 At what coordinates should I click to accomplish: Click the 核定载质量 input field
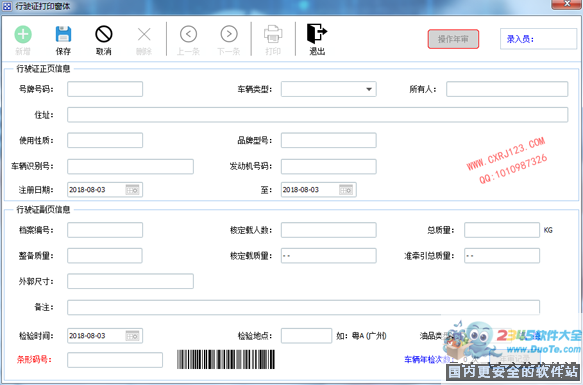coord(328,256)
